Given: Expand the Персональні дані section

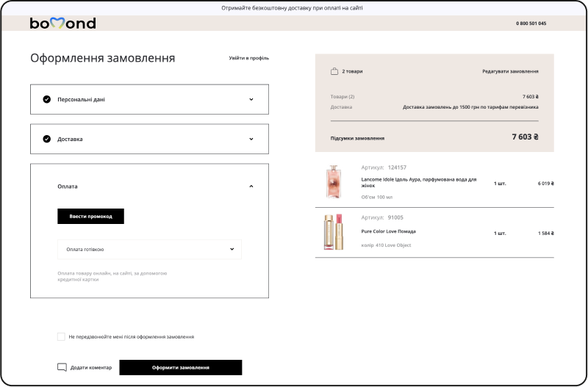Looking at the screenshot, I should [x=251, y=99].
